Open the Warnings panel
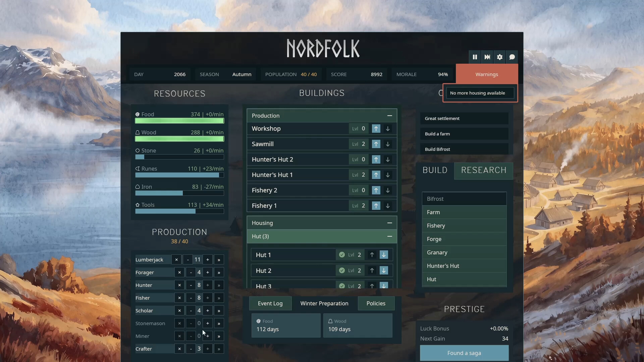Viewport: 644px width, 362px height. click(487, 74)
